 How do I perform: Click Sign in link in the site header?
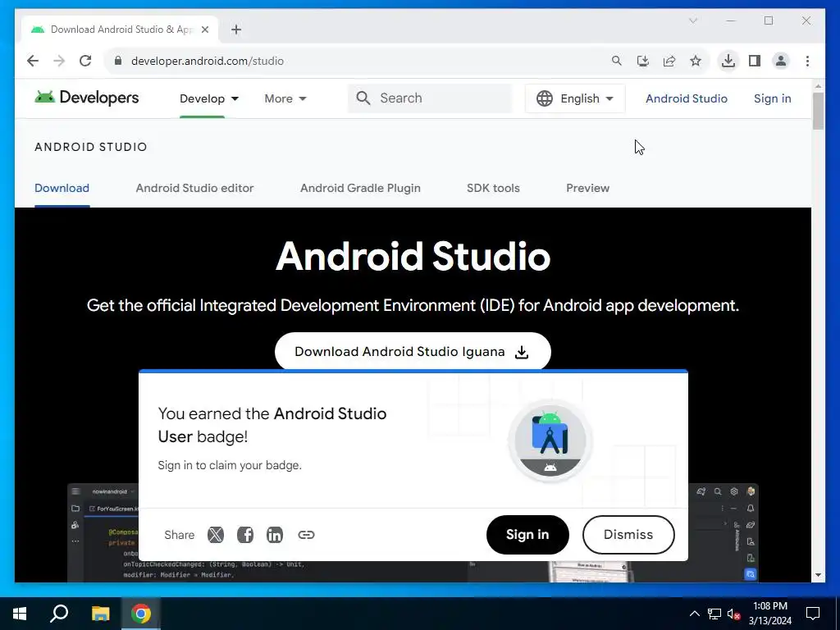pyautogui.click(x=772, y=98)
